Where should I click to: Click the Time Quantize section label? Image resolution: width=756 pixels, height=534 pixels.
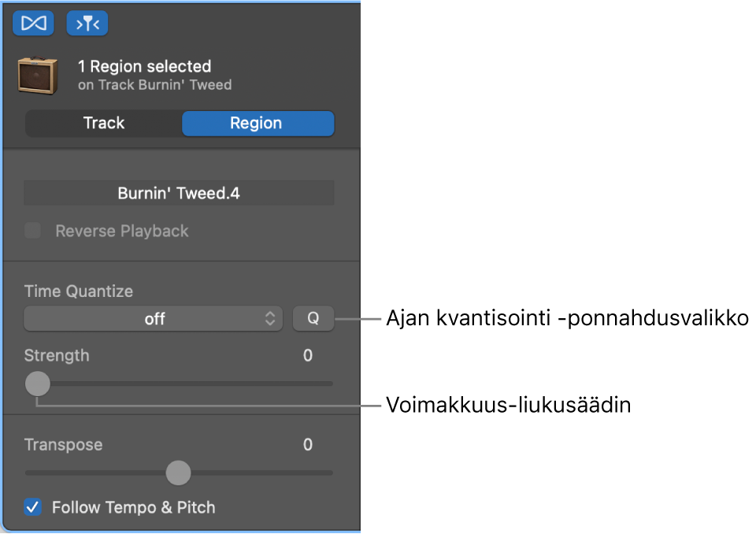(79, 291)
